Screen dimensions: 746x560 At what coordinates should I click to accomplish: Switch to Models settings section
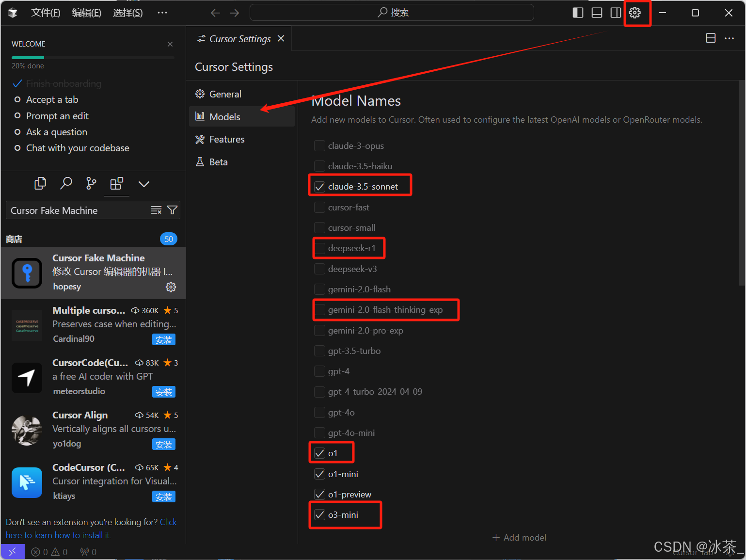242,116
